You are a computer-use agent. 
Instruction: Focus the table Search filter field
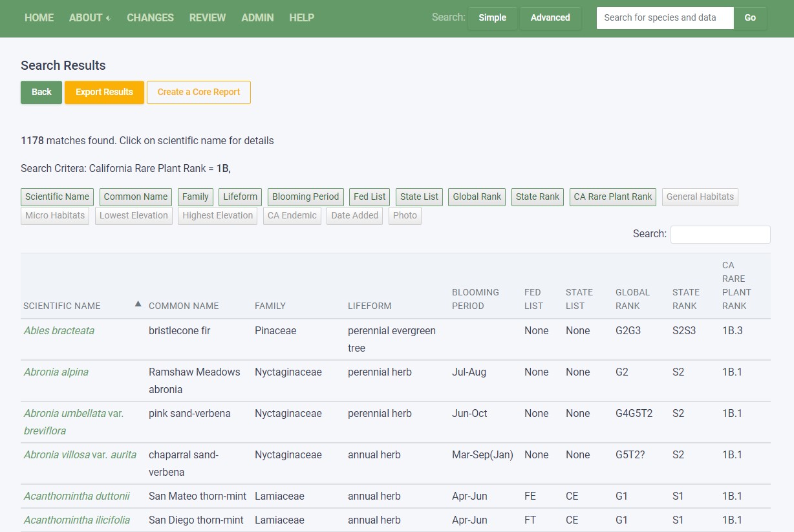[720, 234]
